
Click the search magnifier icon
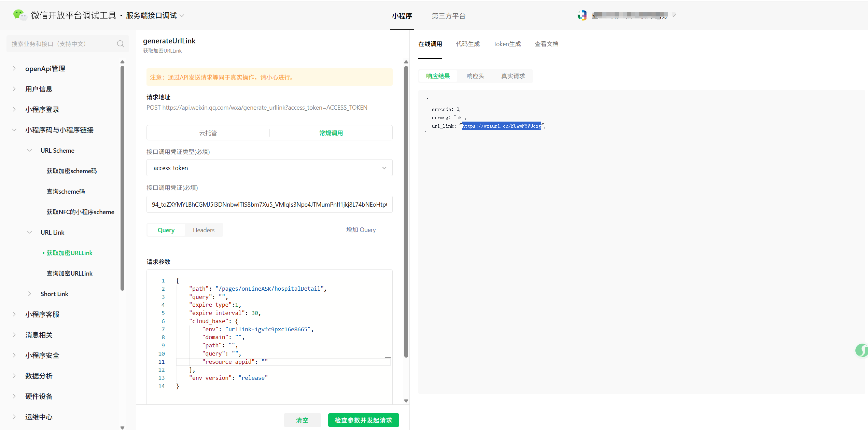[120, 44]
